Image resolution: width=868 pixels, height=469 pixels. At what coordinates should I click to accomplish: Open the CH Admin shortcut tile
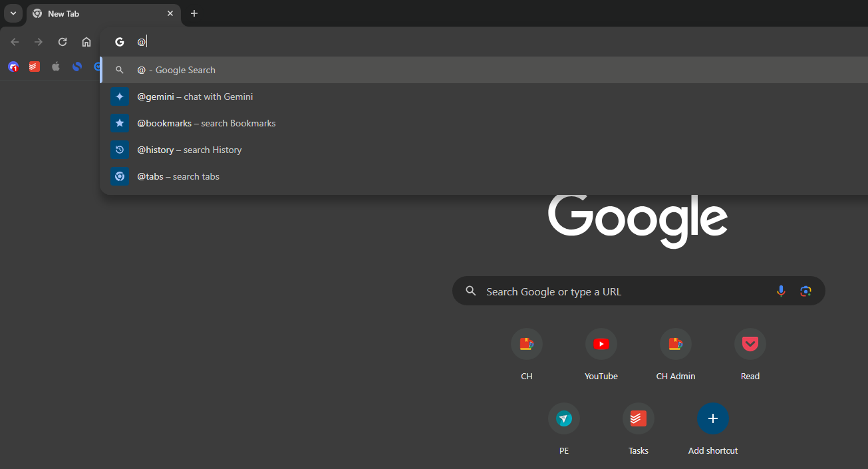click(675, 345)
